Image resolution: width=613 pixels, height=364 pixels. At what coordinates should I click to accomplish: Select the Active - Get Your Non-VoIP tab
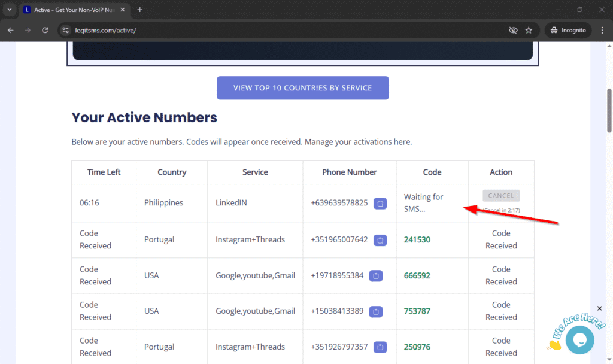pyautogui.click(x=71, y=10)
